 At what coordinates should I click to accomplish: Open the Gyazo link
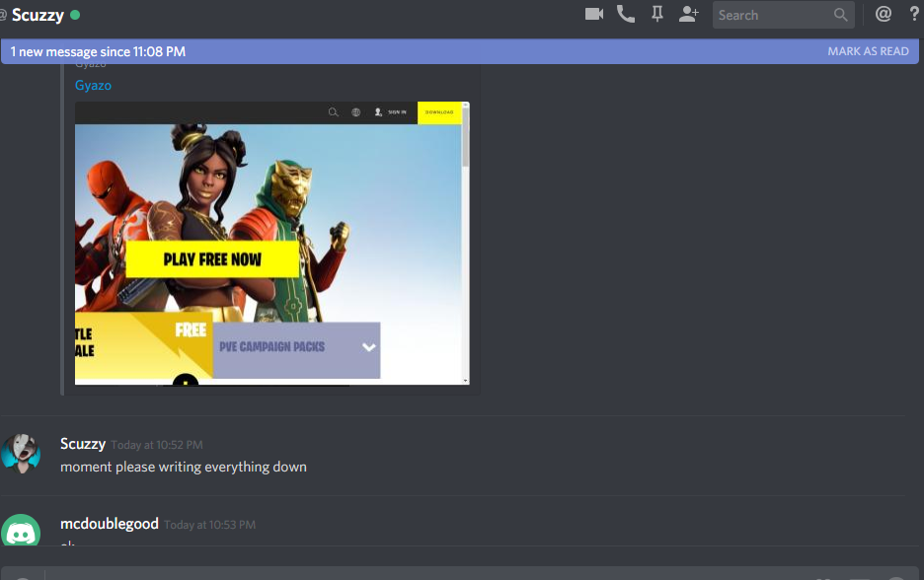click(x=93, y=86)
